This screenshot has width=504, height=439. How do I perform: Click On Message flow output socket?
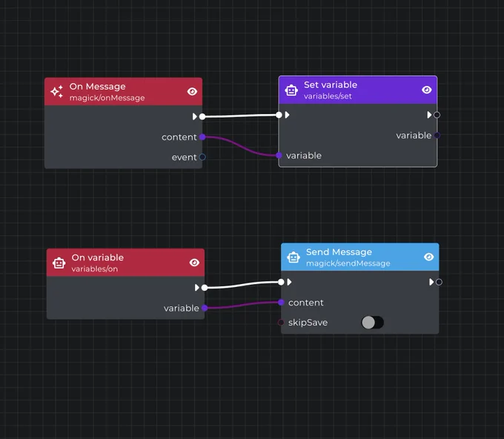202,116
